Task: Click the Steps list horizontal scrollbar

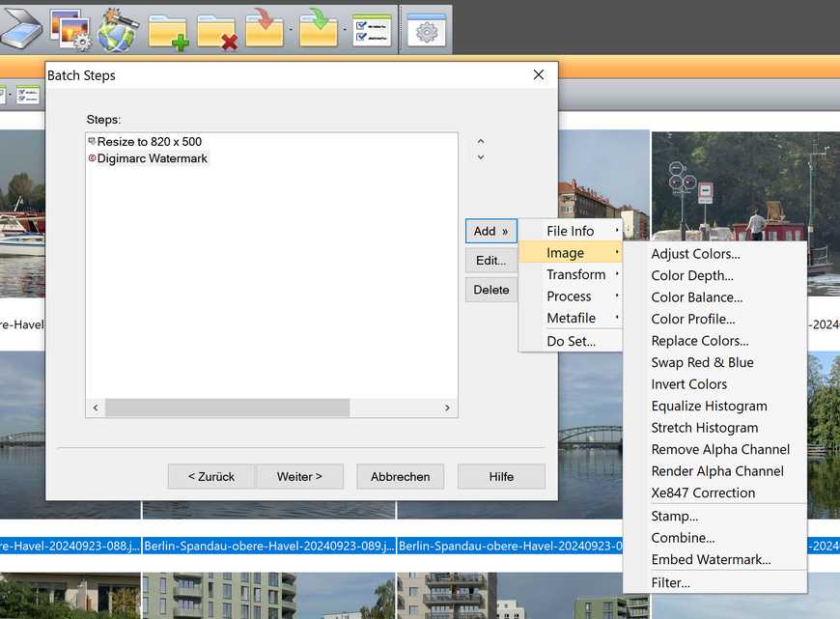Action: pyautogui.click(x=227, y=408)
